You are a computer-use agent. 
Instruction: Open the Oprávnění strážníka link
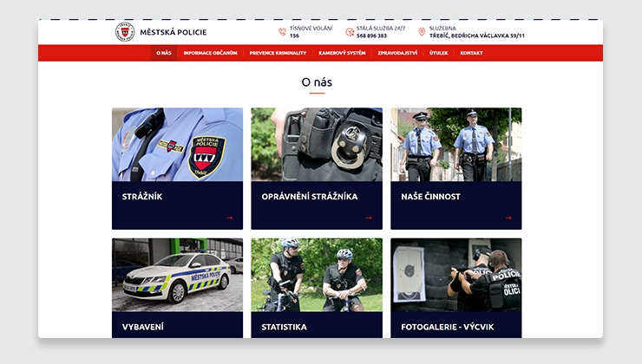(310, 197)
